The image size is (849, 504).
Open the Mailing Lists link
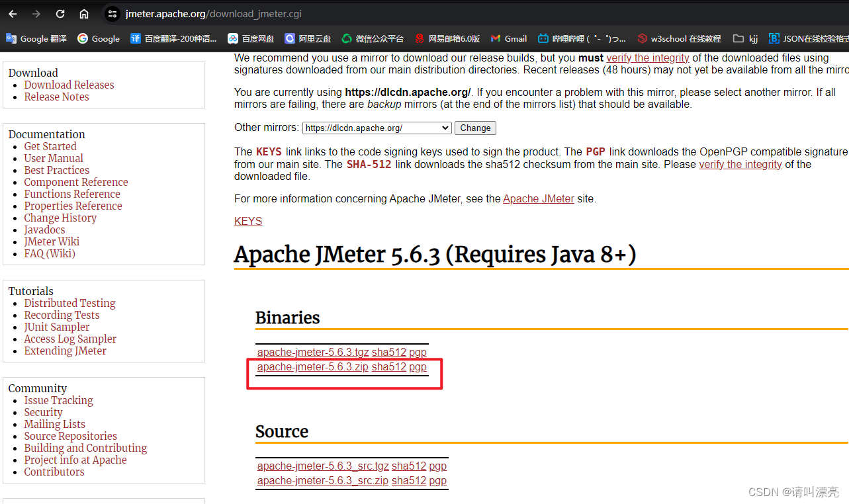tap(54, 424)
